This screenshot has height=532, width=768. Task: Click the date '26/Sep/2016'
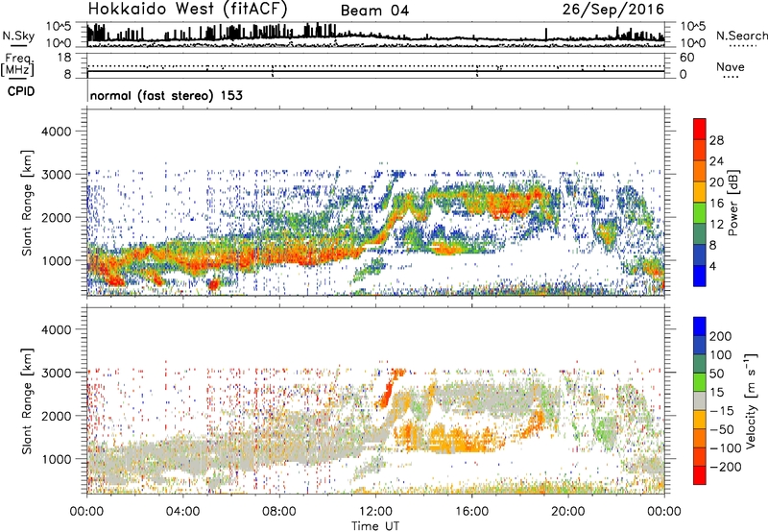click(613, 9)
